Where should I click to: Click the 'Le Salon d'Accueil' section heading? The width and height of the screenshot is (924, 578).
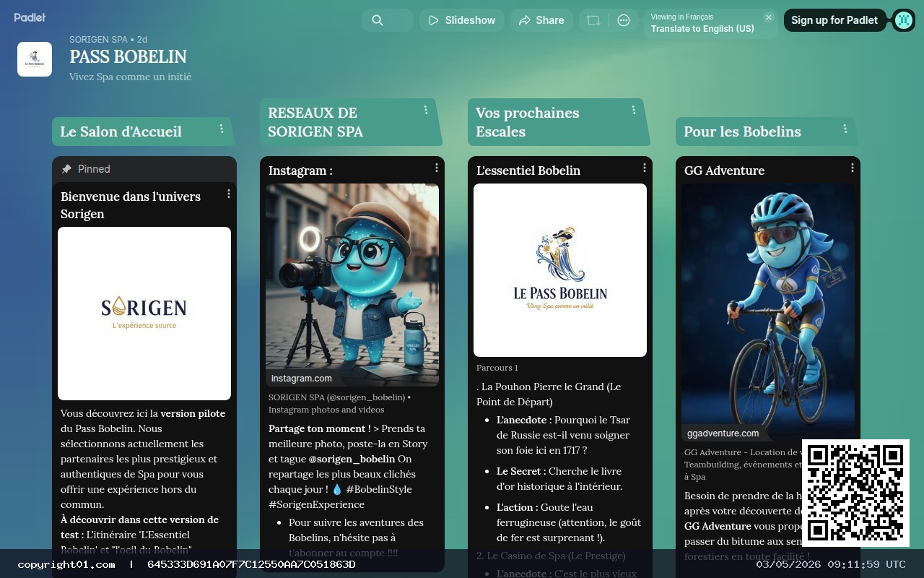121,131
